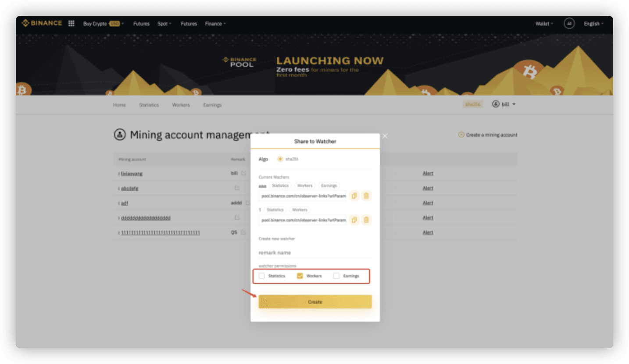Switch to Workers tab in pool navigation
The height and width of the screenshot is (364, 629).
[181, 105]
